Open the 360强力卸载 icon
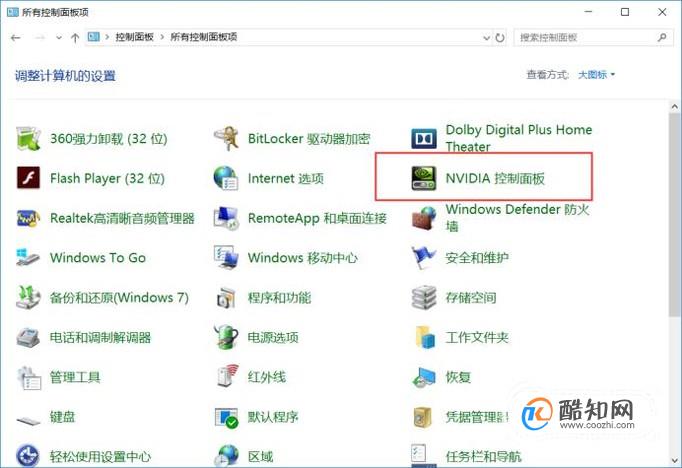Image resolution: width=682 pixels, height=468 pixels. [x=28, y=138]
